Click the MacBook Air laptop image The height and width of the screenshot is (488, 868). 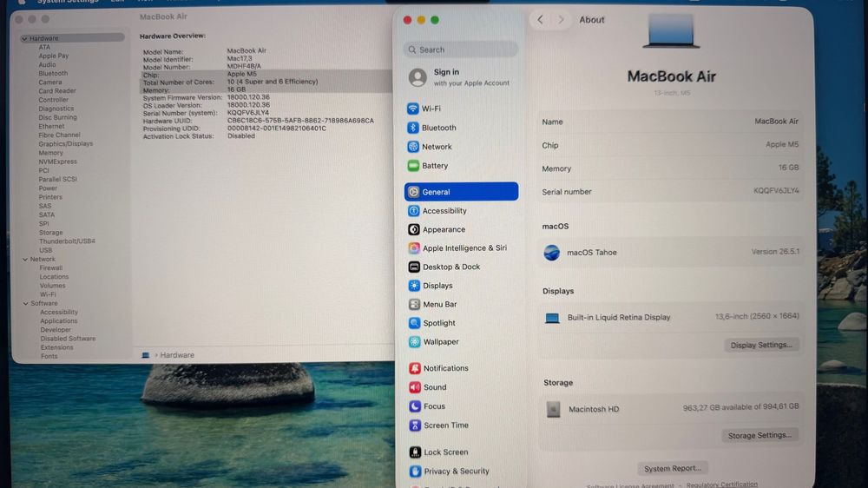[671, 31]
